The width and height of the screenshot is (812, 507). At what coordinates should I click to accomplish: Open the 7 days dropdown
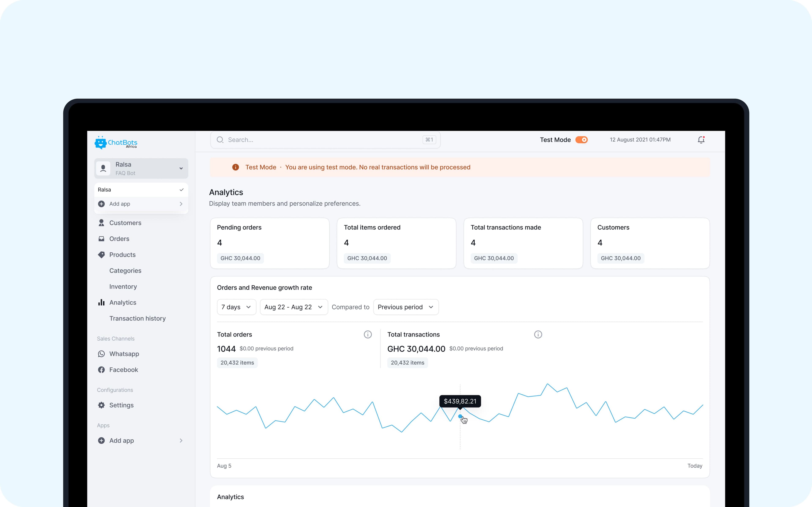237,307
